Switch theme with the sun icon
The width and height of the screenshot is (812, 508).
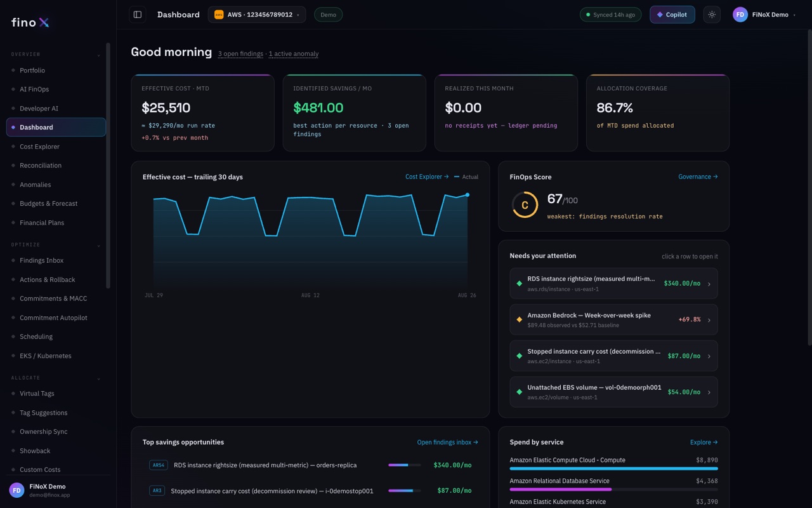pos(712,15)
